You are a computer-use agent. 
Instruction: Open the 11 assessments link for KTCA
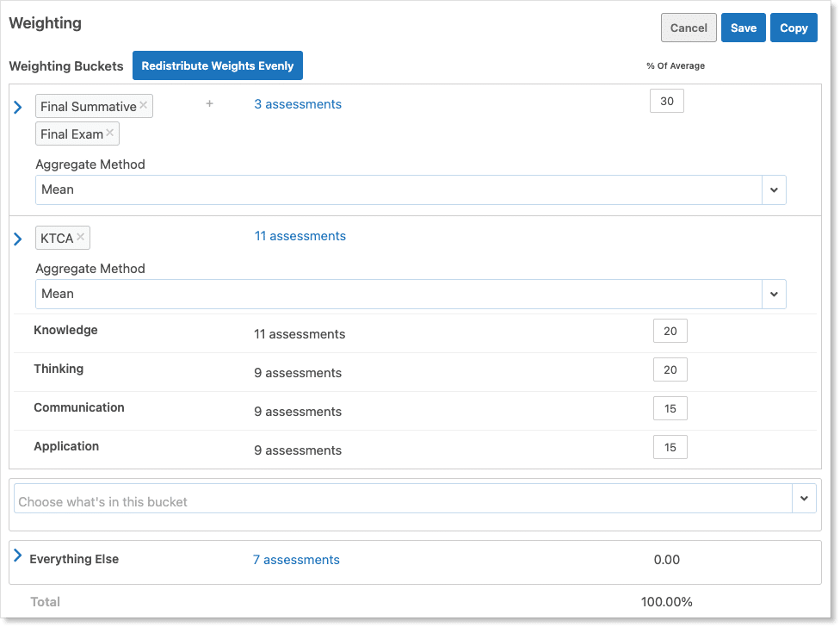pos(300,236)
